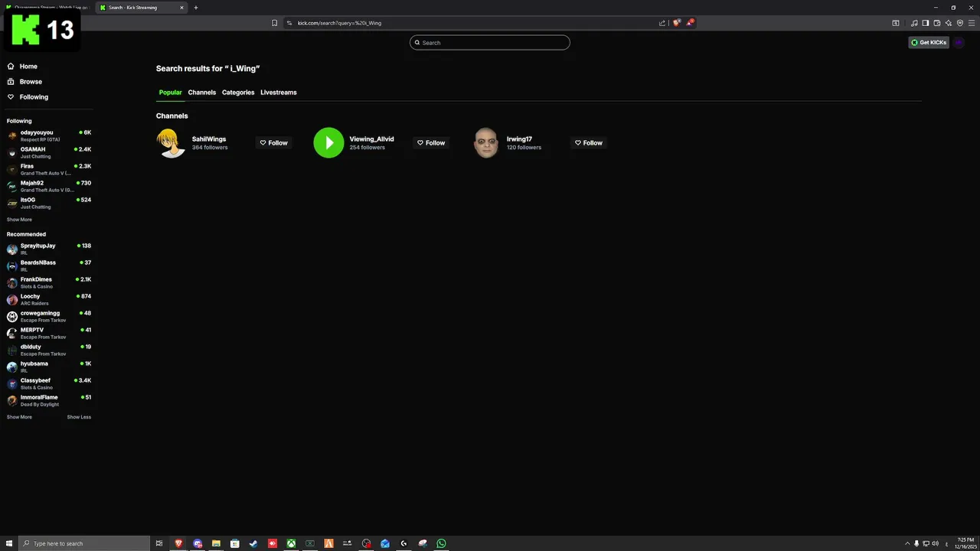Follow the SahilWings channel

point(273,143)
